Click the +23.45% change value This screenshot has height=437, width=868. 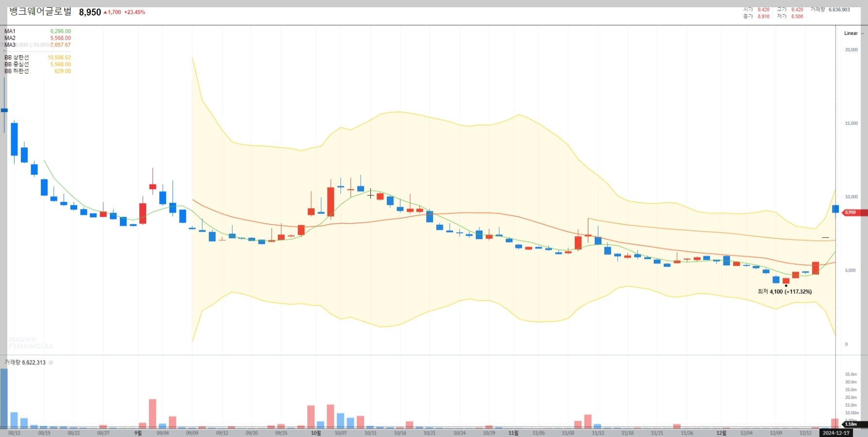coord(134,12)
